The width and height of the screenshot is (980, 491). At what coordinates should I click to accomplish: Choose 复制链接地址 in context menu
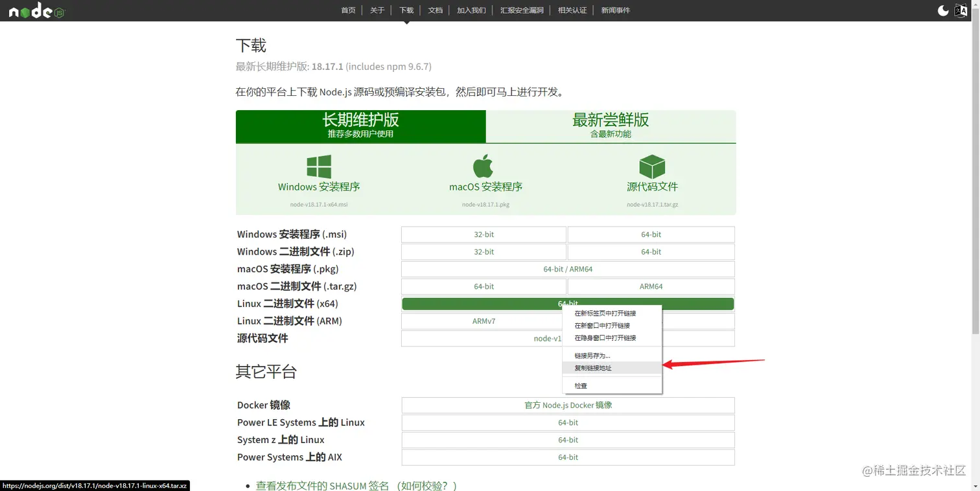(612, 368)
